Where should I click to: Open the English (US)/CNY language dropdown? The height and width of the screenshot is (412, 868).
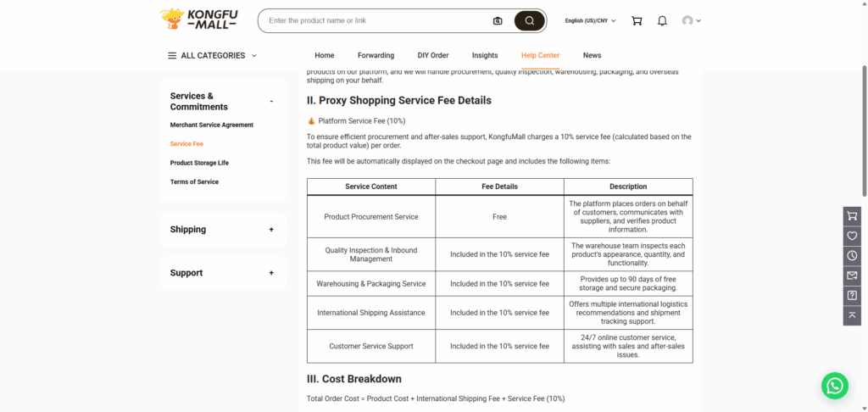click(x=590, y=20)
